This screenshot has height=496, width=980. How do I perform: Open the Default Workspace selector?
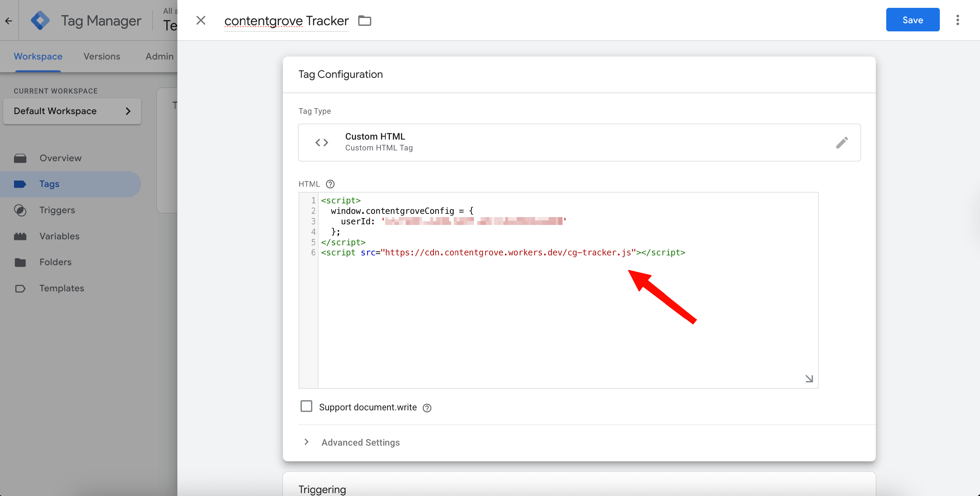[x=72, y=111]
